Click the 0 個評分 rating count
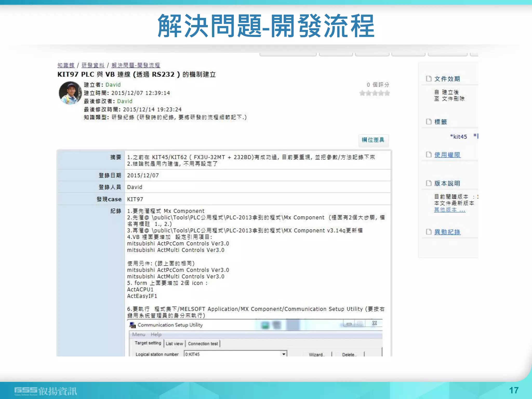 tap(378, 85)
